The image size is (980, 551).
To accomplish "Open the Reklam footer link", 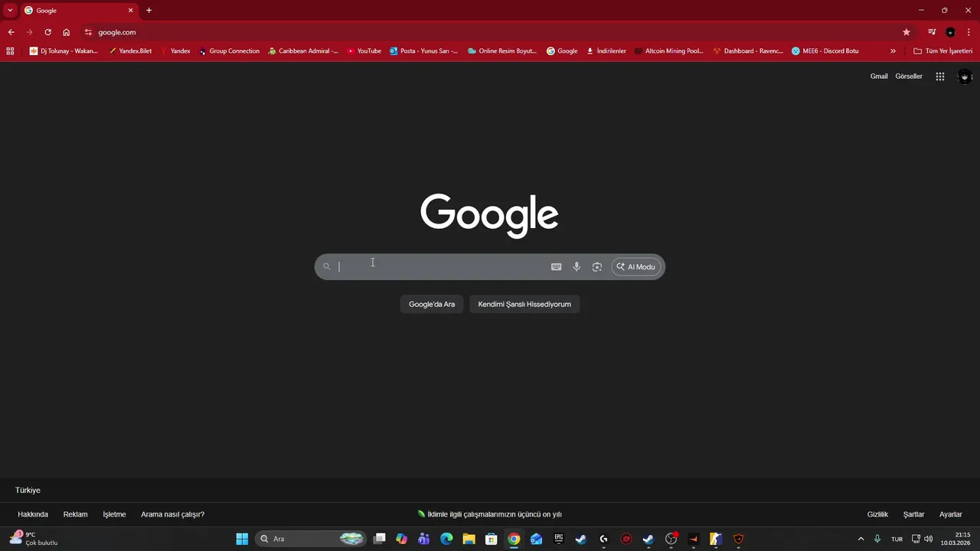I will pos(75,514).
